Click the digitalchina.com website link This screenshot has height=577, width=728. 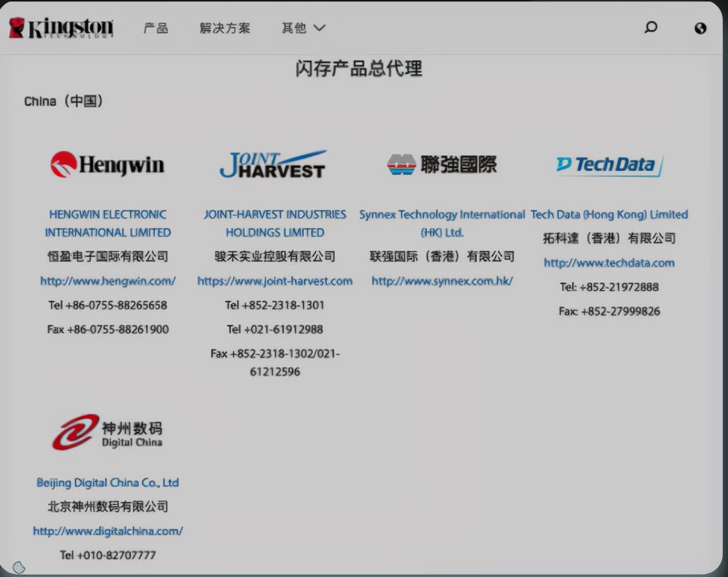click(108, 530)
